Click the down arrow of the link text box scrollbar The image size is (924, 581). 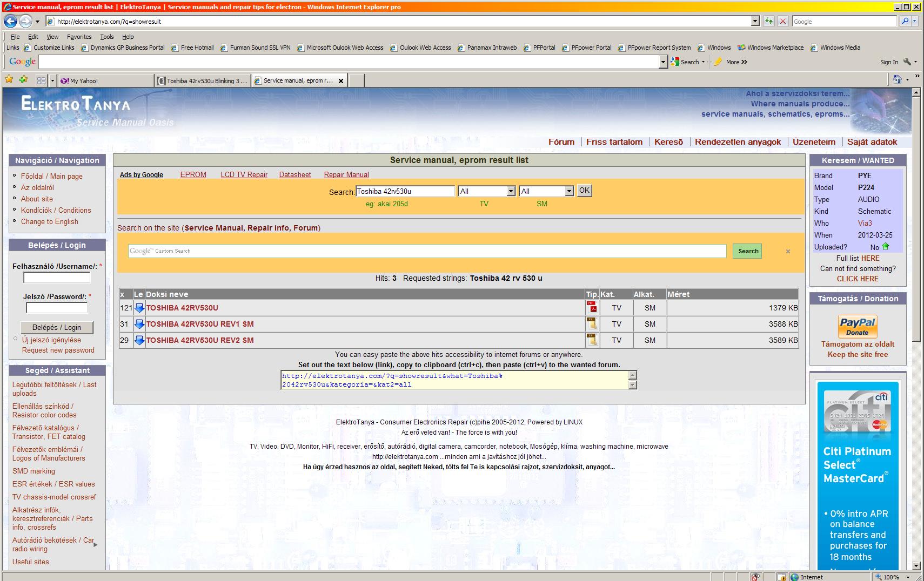coord(633,385)
